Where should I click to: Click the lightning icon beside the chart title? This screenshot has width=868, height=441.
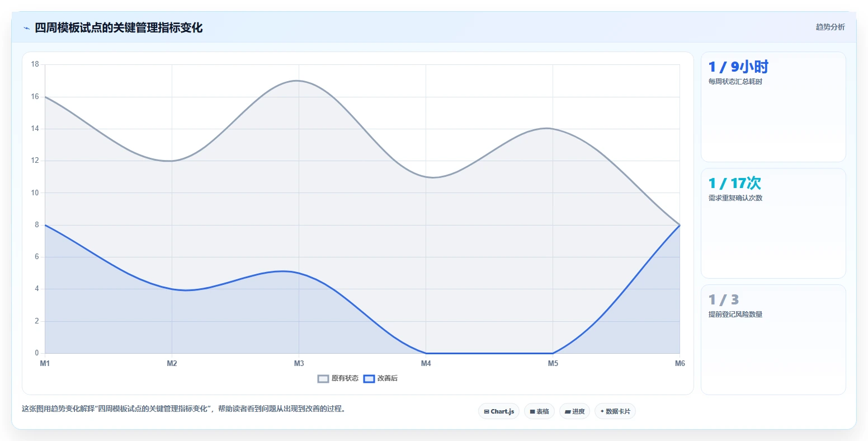click(x=26, y=28)
